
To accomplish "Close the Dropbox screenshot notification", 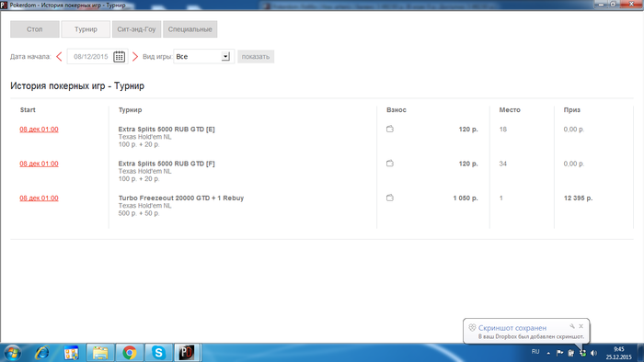I will (x=581, y=326).
